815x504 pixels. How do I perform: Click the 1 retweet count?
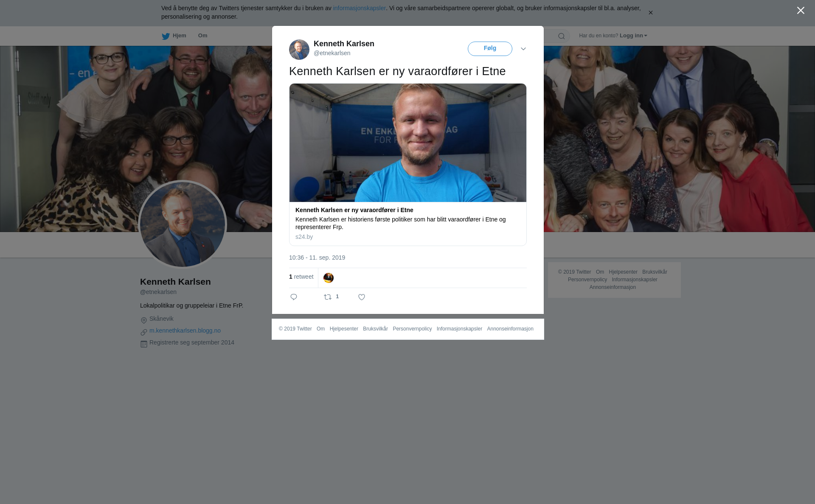point(301,277)
